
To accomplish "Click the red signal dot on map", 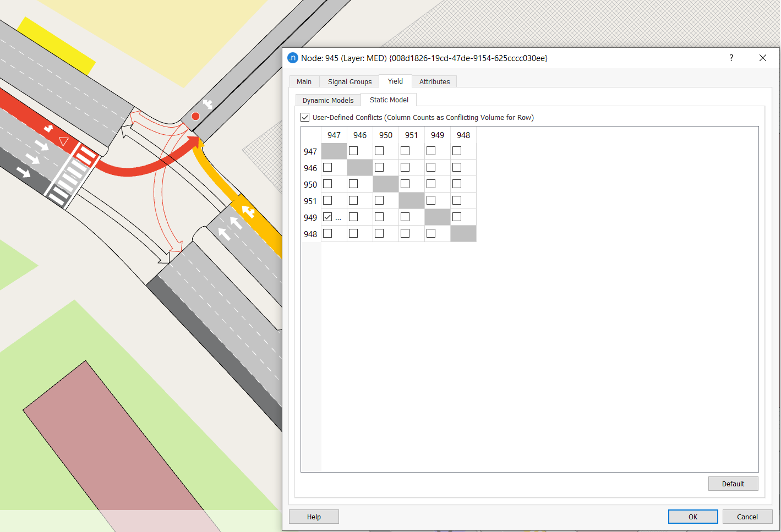I will tap(195, 116).
